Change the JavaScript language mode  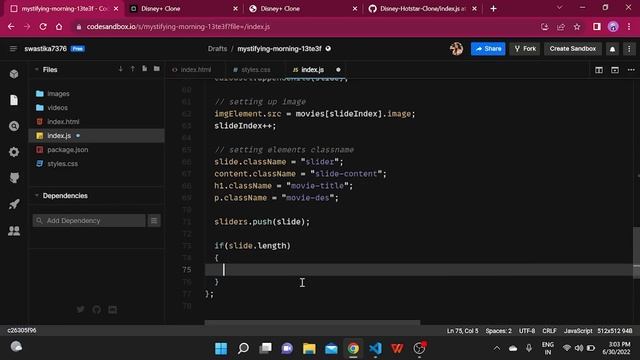pyautogui.click(x=578, y=331)
